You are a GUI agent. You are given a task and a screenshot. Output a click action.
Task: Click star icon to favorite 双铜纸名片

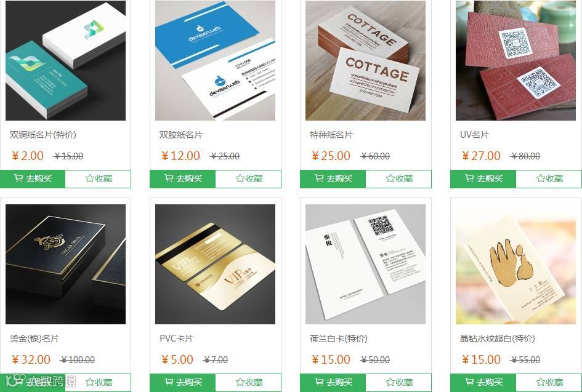click(x=89, y=178)
